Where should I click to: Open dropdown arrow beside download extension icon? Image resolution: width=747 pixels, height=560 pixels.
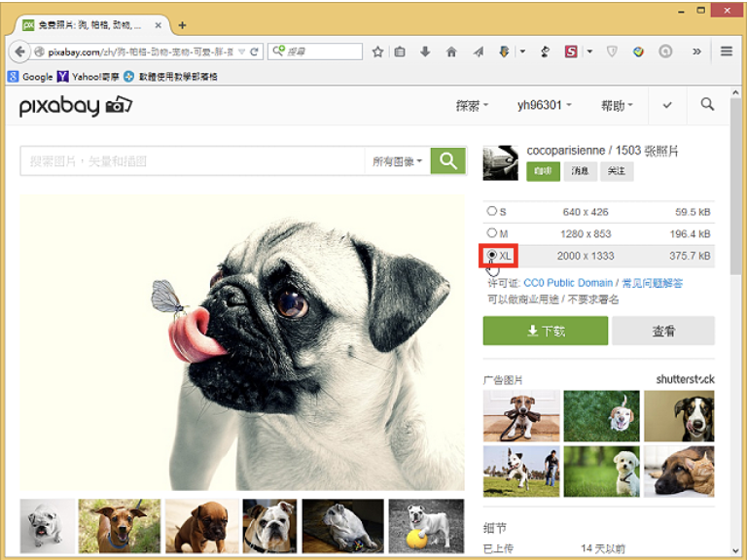(x=522, y=52)
